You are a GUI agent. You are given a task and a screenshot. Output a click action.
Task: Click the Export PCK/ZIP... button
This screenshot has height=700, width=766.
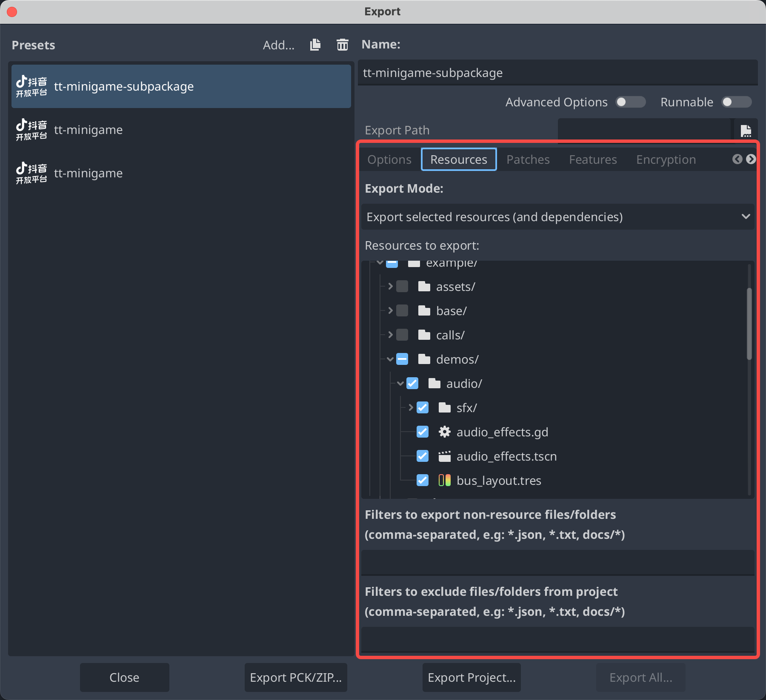pos(296,677)
